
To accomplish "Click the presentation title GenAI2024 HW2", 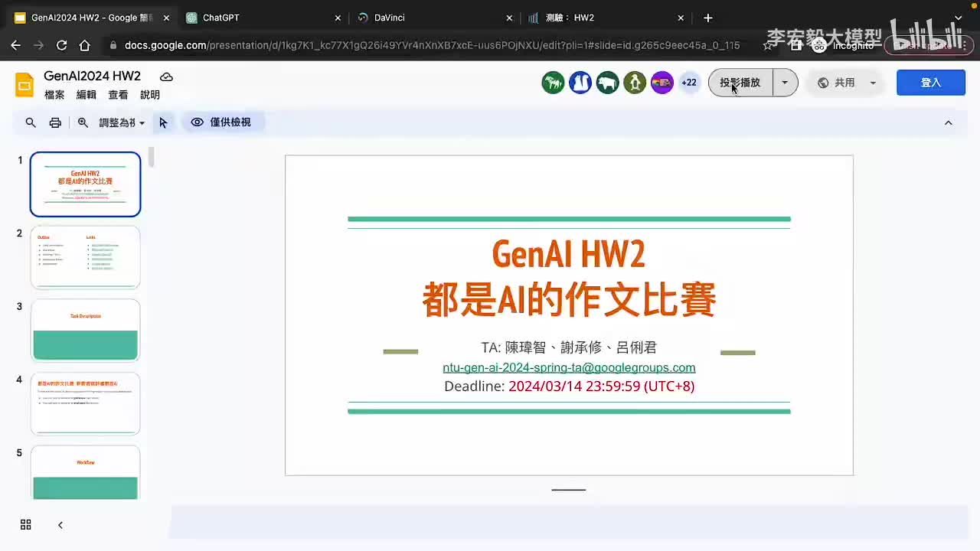I will point(93,76).
